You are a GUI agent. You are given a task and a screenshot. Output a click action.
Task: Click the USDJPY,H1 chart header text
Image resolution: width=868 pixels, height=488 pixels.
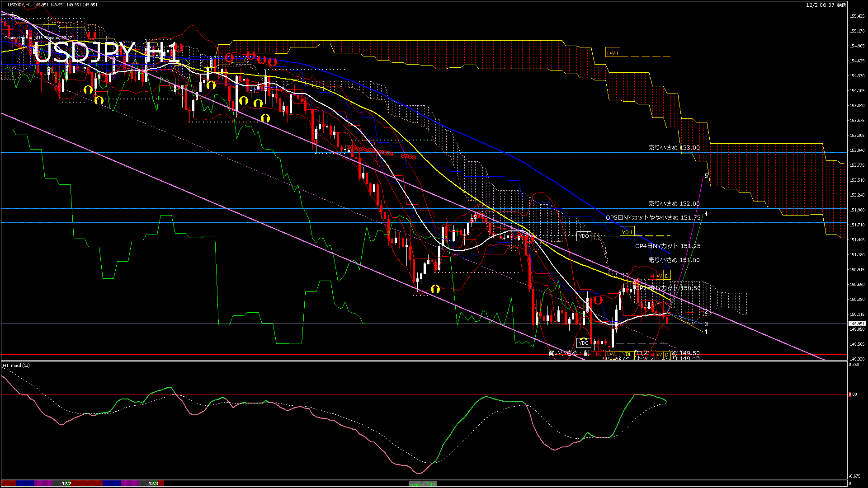tap(20, 5)
